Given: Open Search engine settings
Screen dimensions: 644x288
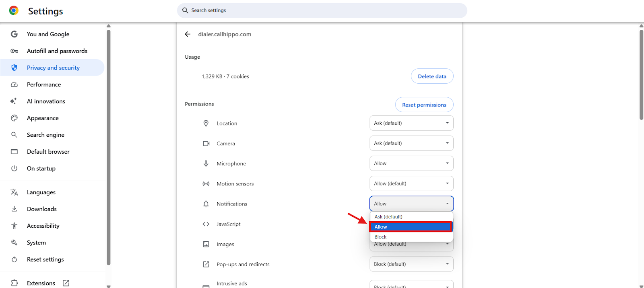Looking at the screenshot, I should [52, 135].
